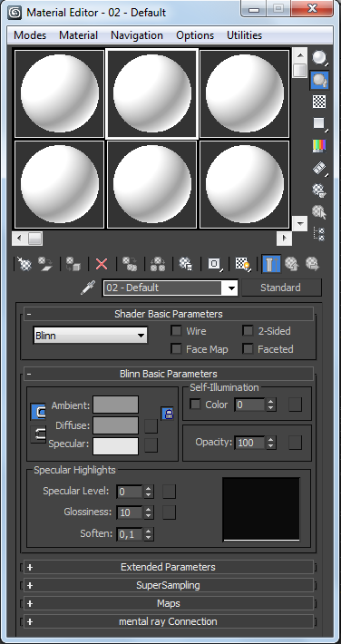Check the Self-Illumination Color checkbox

(x=195, y=405)
